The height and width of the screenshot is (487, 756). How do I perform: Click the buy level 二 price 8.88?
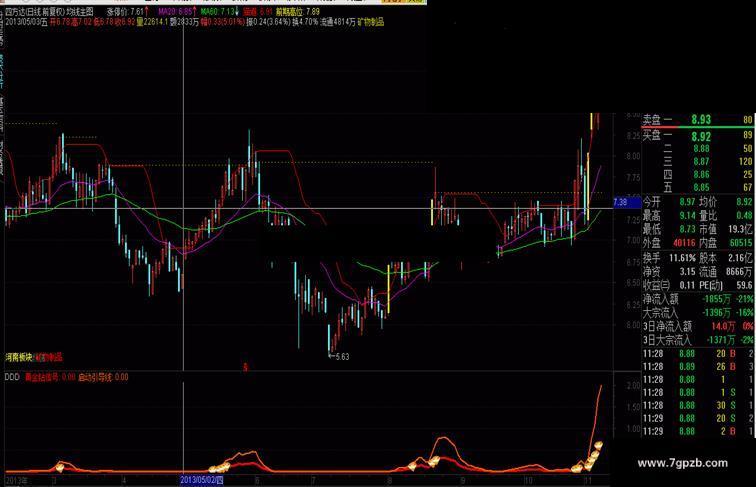(x=701, y=149)
